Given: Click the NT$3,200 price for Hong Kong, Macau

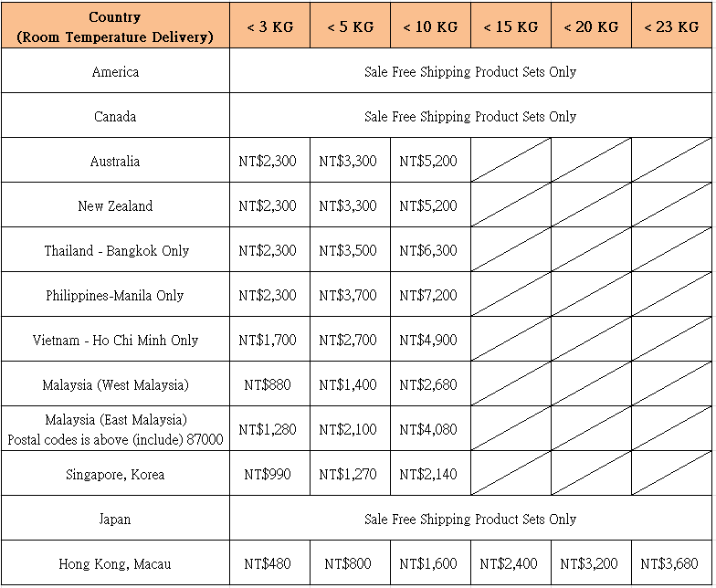Looking at the screenshot, I should click(589, 563).
